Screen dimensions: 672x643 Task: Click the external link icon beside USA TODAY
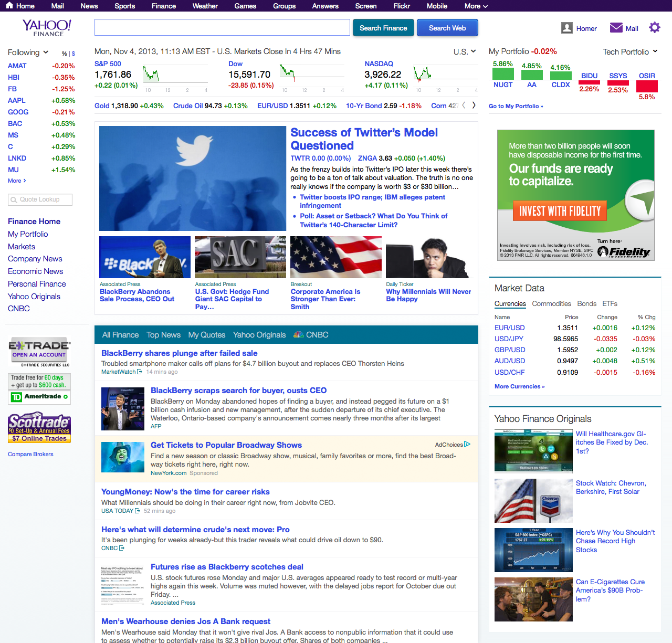tap(138, 511)
